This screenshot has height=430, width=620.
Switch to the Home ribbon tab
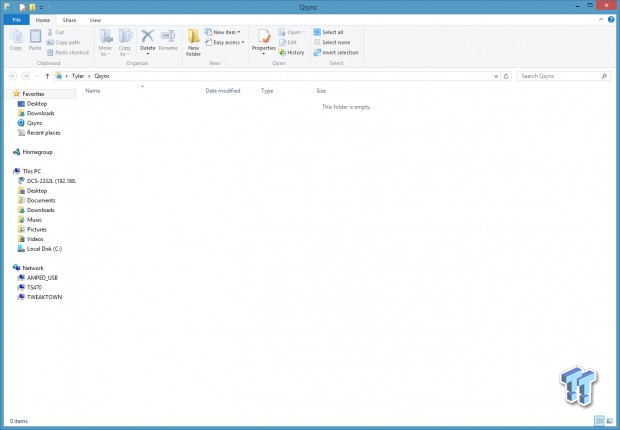pos(43,20)
